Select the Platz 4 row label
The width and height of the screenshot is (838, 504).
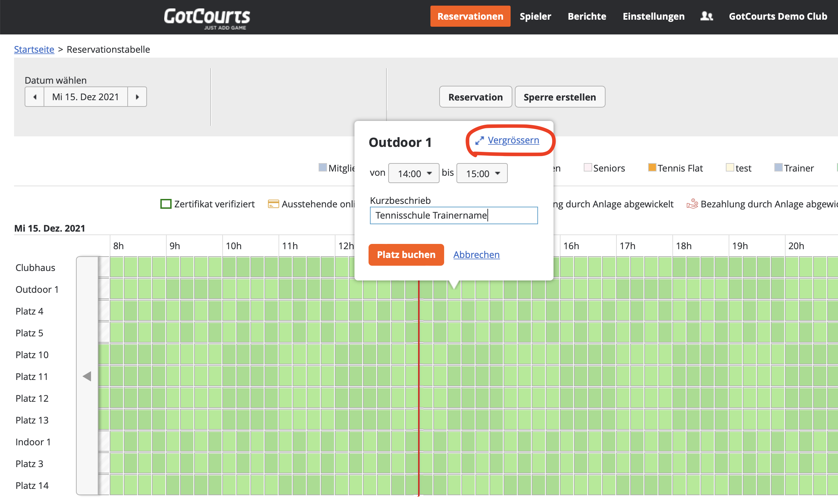pos(29,311)
